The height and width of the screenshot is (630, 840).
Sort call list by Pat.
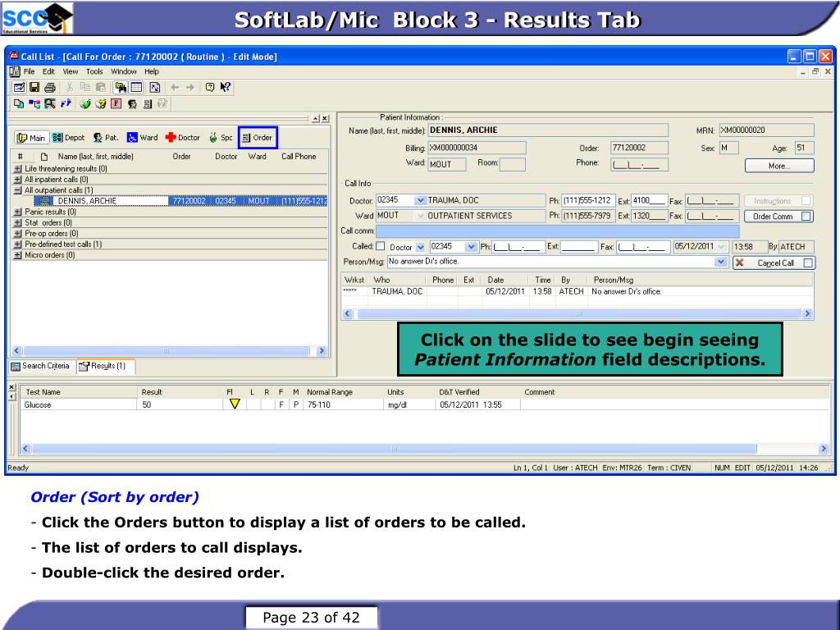(105, 138)
